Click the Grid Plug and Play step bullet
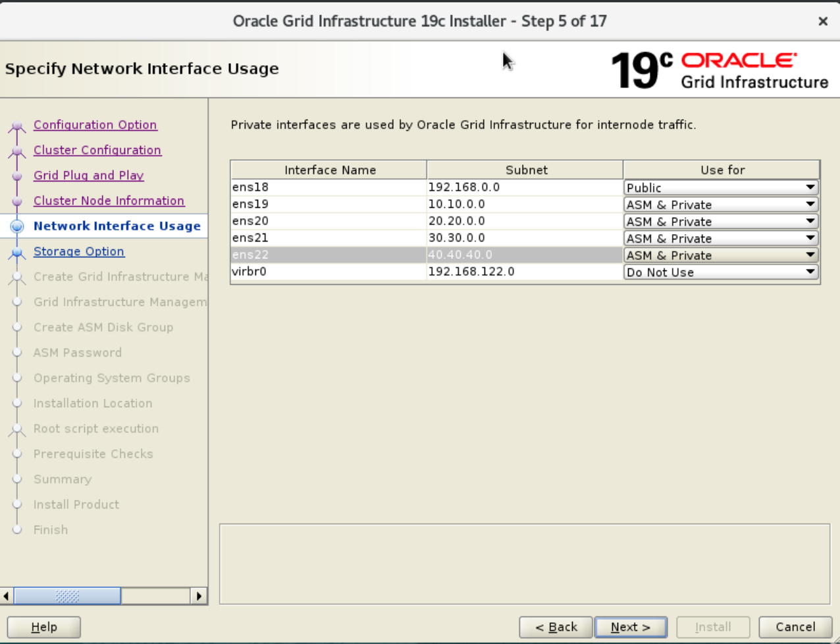This screenshot has width=840, height=644. [x=17, y=176]
